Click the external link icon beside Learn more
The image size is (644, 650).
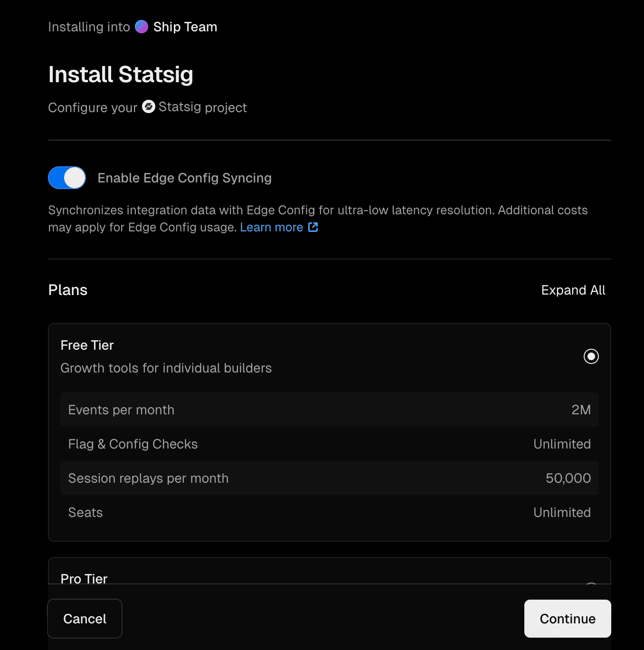click(x=313, y=227)
